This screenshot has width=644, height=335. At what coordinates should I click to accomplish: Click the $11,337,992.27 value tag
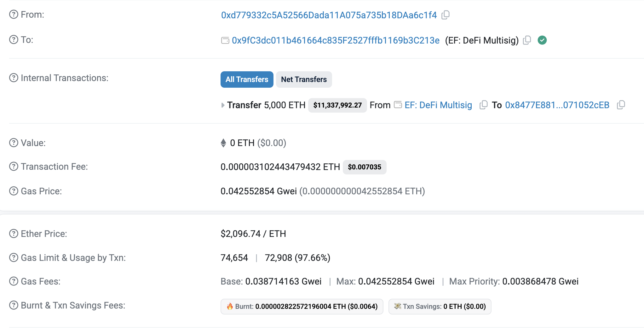337,105
